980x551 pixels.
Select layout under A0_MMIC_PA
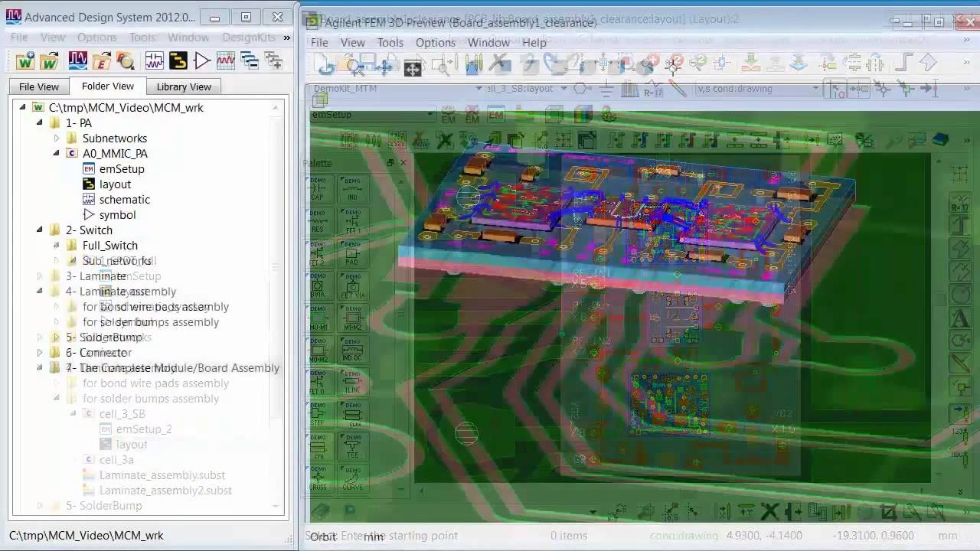pyautogui.click(x=115, y=184)
